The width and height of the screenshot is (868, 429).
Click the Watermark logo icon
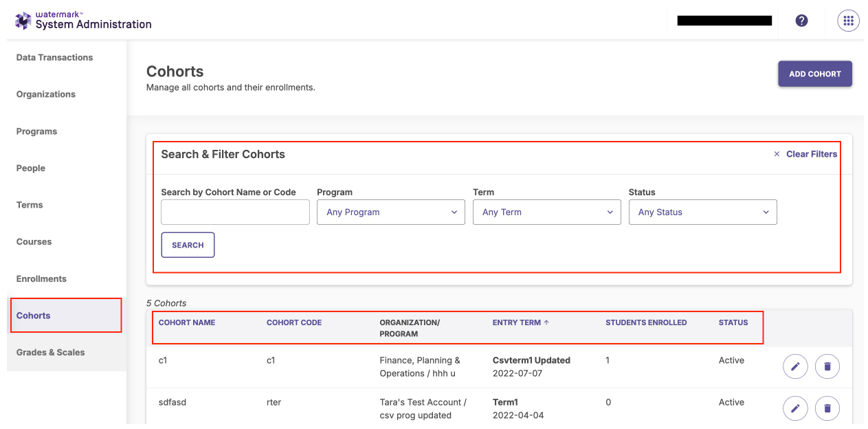coord(23,21)
